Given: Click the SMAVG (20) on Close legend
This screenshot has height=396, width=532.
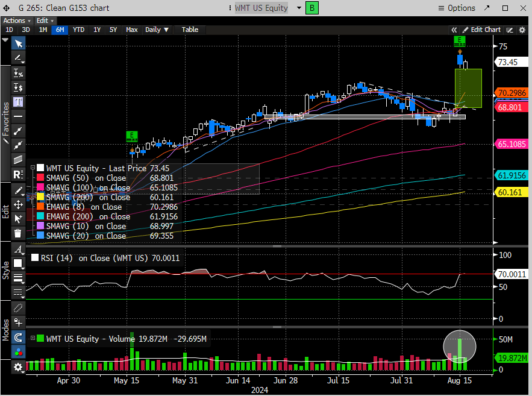Looking at the screenshot, I should (86, 236).
